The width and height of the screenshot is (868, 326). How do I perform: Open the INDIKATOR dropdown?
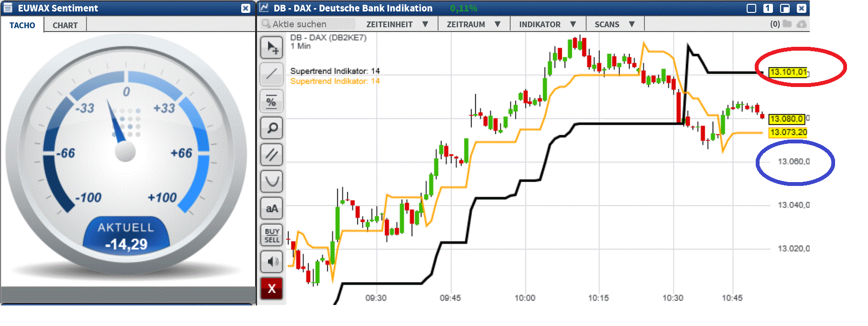547,24
